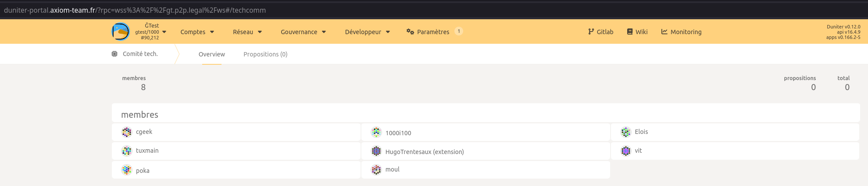
Task: Switch to the Propositions (0) tab
Action: [x=265, y=54]
